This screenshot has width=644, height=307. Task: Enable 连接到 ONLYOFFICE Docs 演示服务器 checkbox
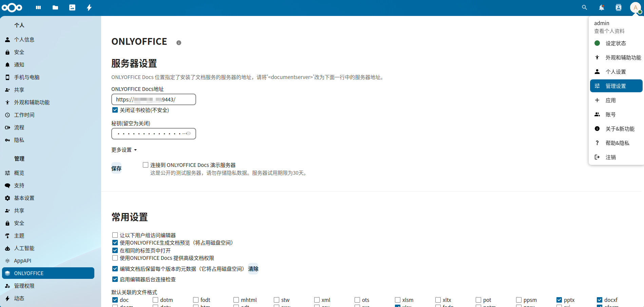[x=146, y=165]
